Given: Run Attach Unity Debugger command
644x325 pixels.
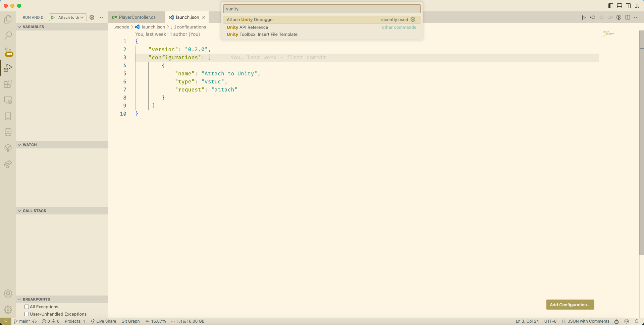Looking at the screenshot, I should [x=322, y=19].
